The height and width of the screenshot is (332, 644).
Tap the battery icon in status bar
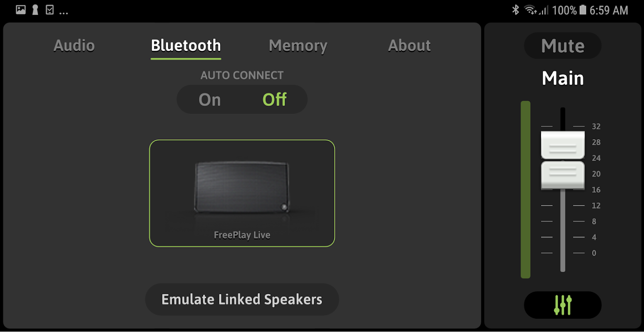coord(583,10)
